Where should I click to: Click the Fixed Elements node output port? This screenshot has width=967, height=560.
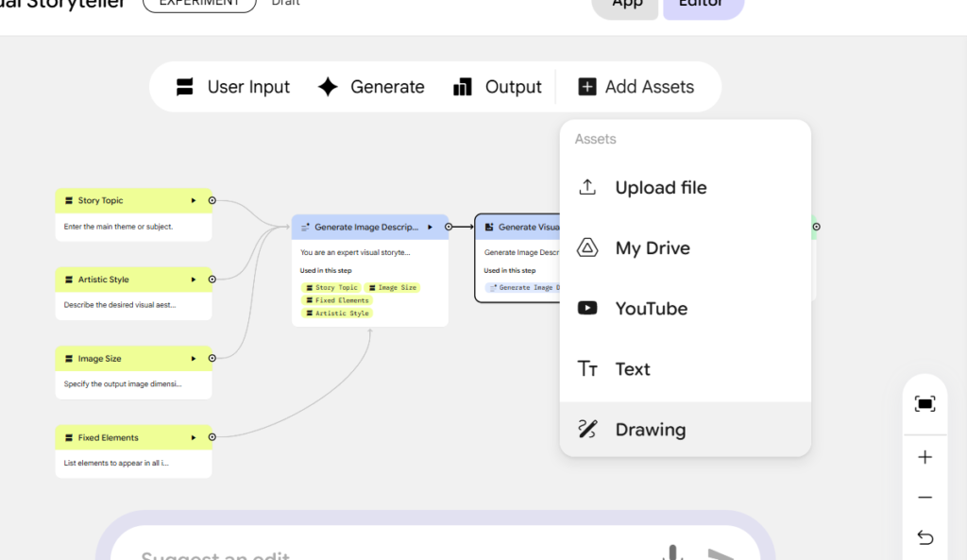tap(212, 437)
